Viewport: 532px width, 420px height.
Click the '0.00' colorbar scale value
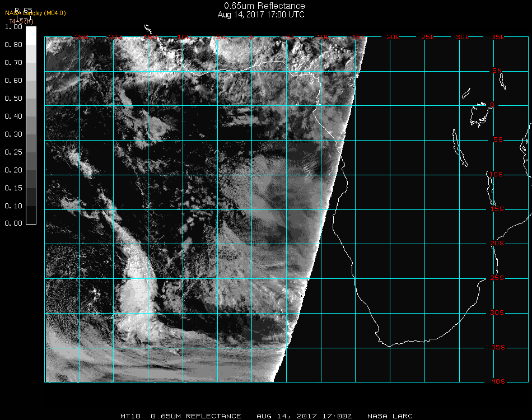tap(13, 223)
